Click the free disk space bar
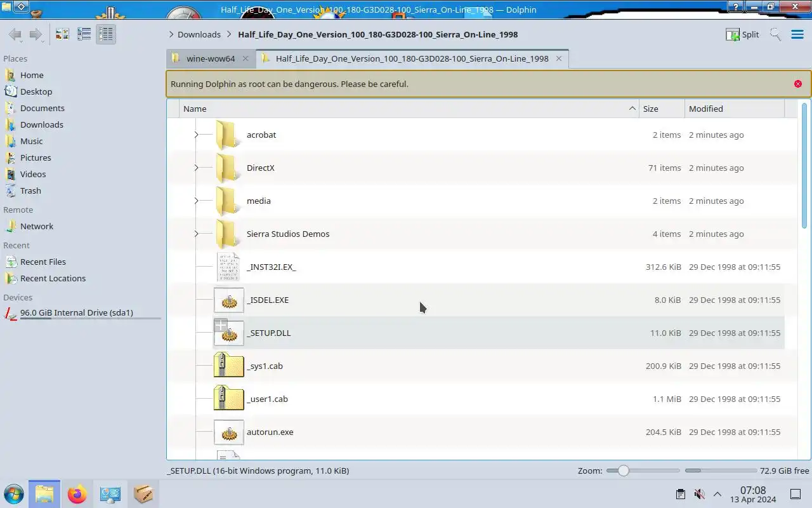Image resolution: width=812 pixels, height=508 pixels. (x=721, y=471)
